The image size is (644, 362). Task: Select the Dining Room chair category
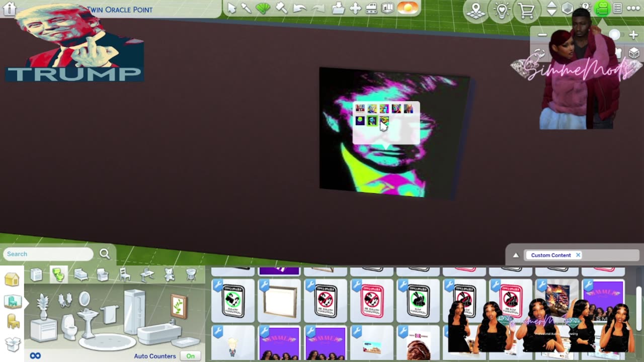click(x=125, y=275)
